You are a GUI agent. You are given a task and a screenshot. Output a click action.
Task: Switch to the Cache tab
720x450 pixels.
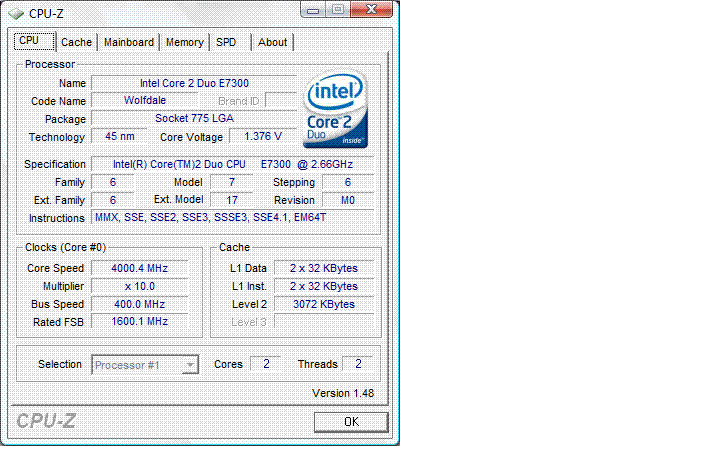point(76,42)
